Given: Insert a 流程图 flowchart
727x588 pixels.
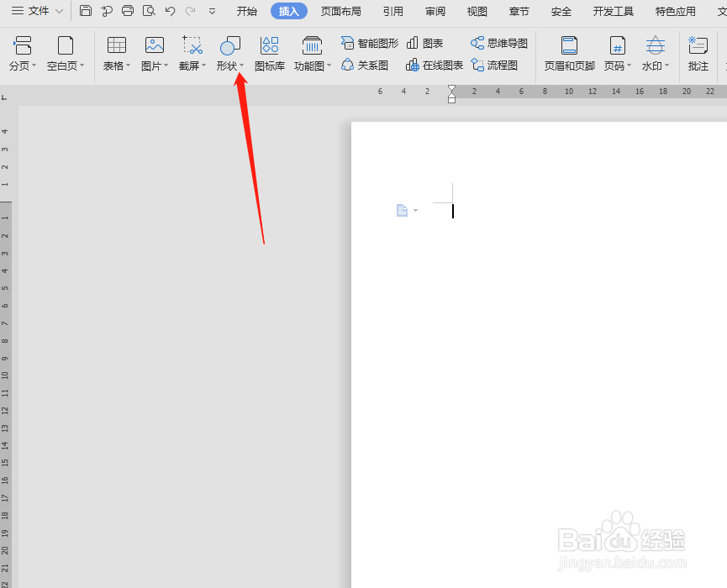Looking at the screenshot, I should [x=494, y=66].
